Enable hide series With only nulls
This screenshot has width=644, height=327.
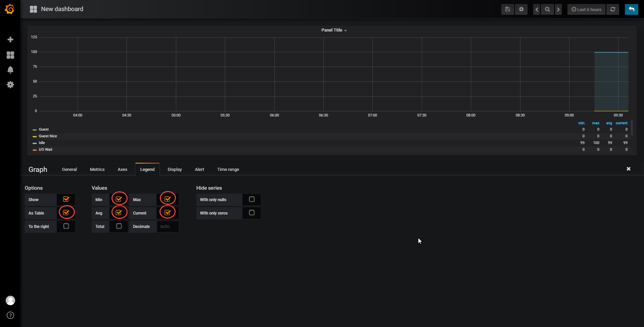pos(252,199)
